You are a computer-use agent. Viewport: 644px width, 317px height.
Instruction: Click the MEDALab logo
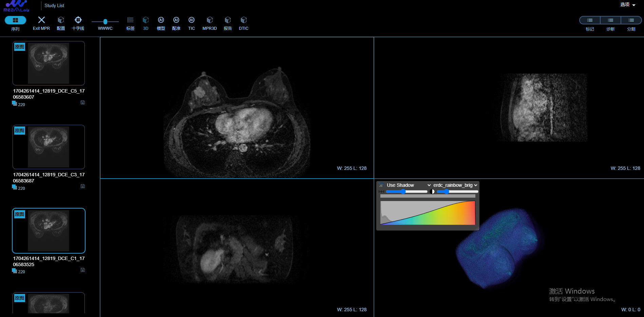click(x=16, y=6)
